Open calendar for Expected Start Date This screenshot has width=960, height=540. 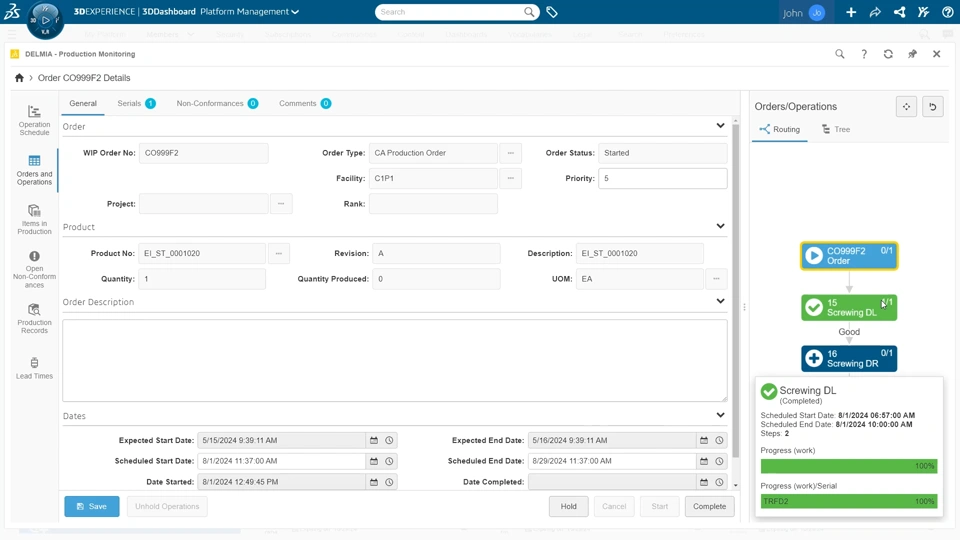374,440
